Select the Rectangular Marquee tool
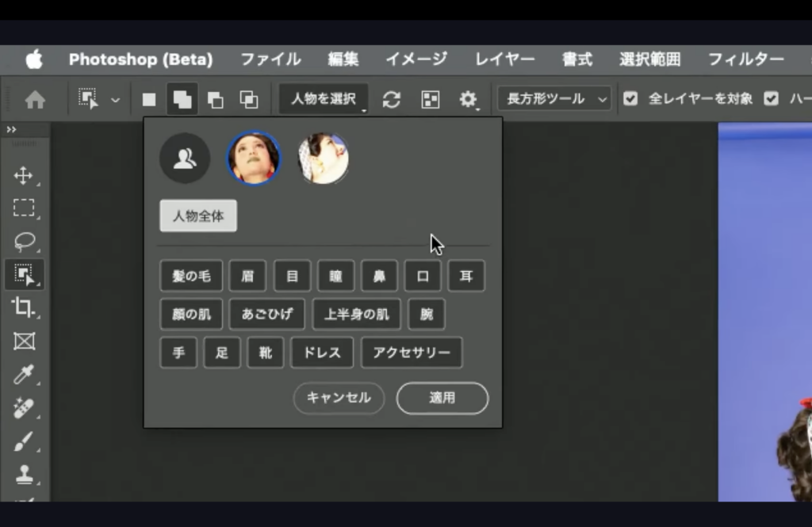The image size is (812, 527). tap(24, 208)
